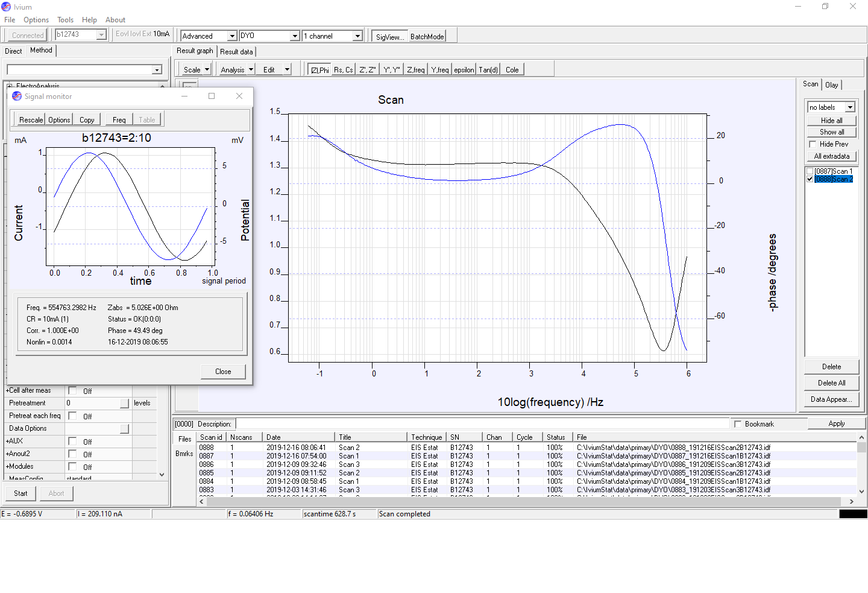Viewport: 868px width, 593px height.
Task: Check the [0887]Scan 1 visibility box
Action: pos(810,171)
